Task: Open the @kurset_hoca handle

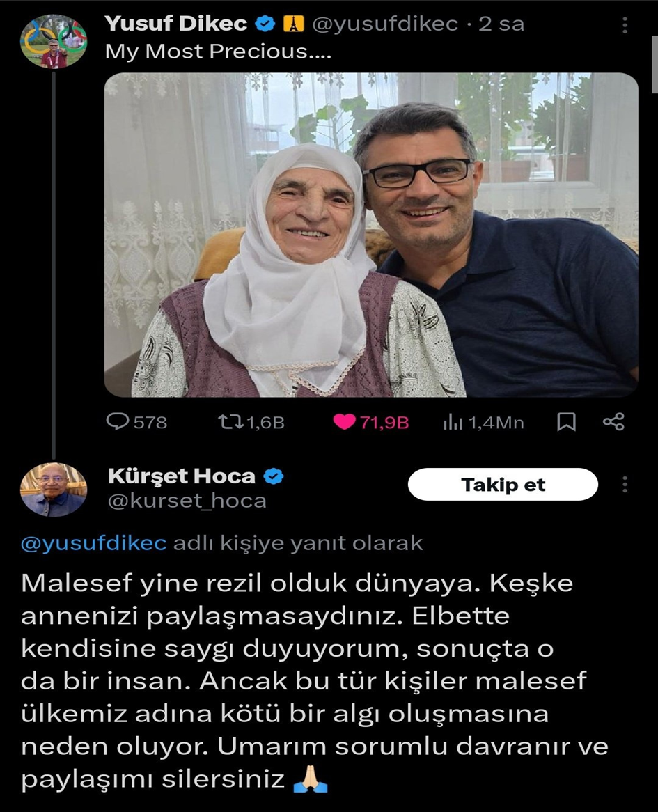Action: [187, 501]
